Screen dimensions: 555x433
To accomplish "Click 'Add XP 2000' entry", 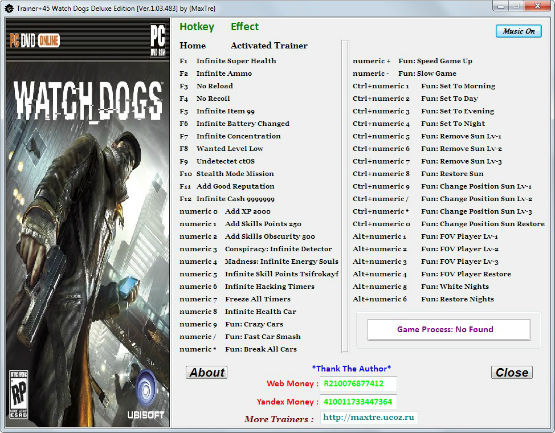I will point(247,211).
